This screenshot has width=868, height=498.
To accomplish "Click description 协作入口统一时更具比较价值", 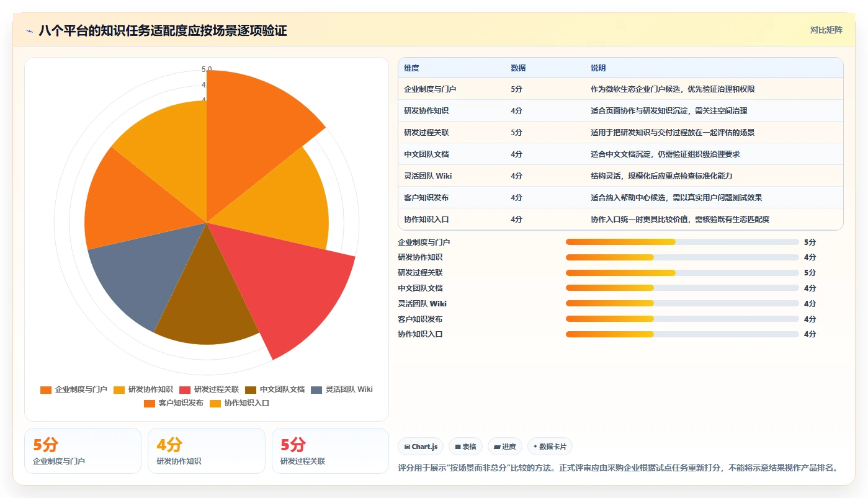I will [x=680, y=220].
